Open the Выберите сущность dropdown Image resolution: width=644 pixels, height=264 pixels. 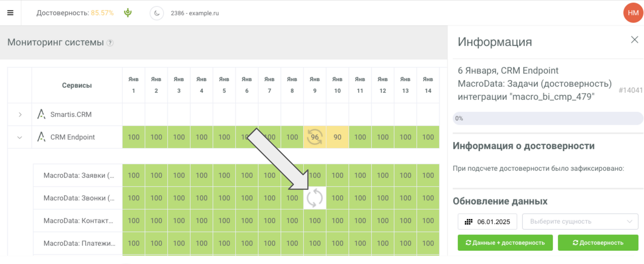(x=580, y=222)
